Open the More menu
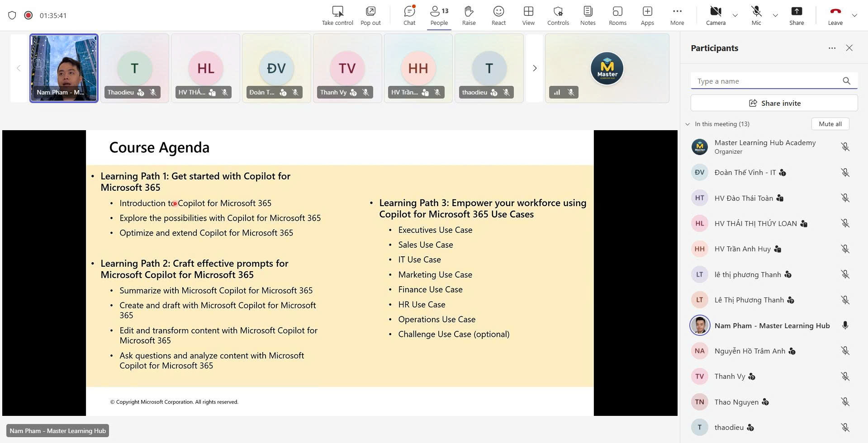This screenshot has width=868, height=443. (677, 15)
